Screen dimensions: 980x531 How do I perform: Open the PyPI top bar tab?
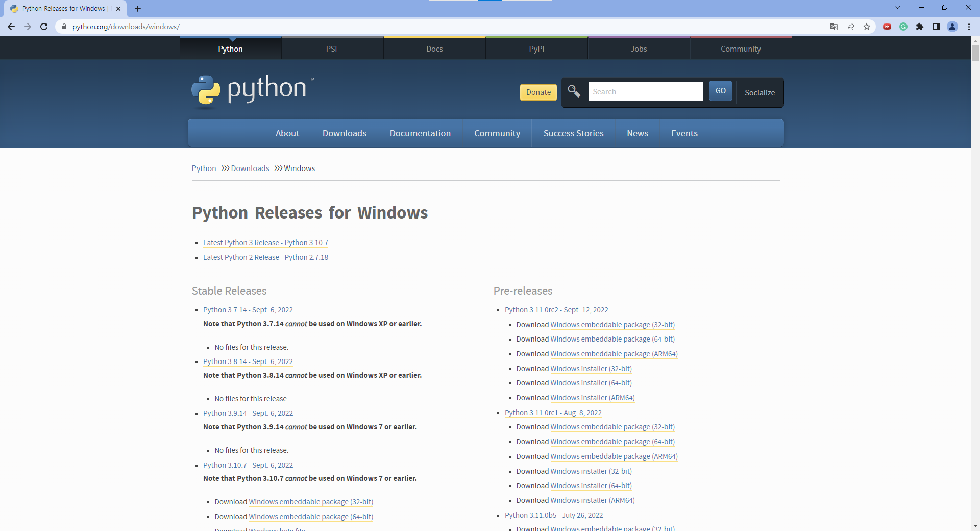tap(537, 49)
